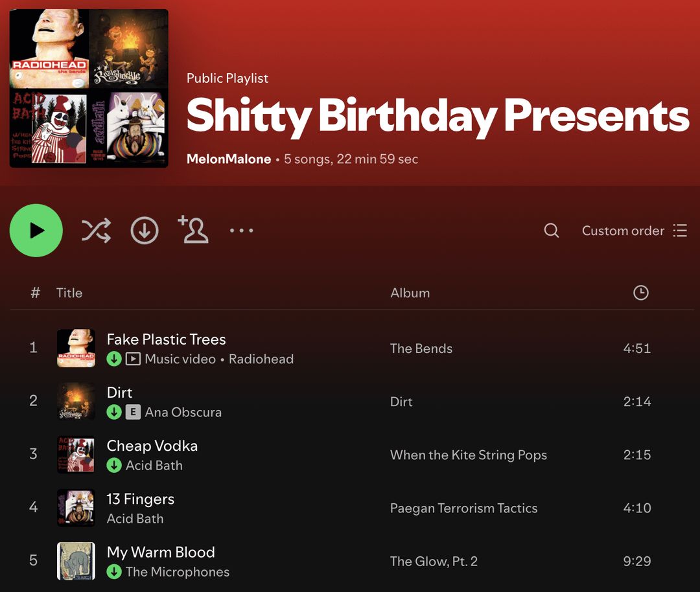Open the Acid Bath artist link under 13 Fingers
This screenshot has width=700, height=592.
(135, 518)
